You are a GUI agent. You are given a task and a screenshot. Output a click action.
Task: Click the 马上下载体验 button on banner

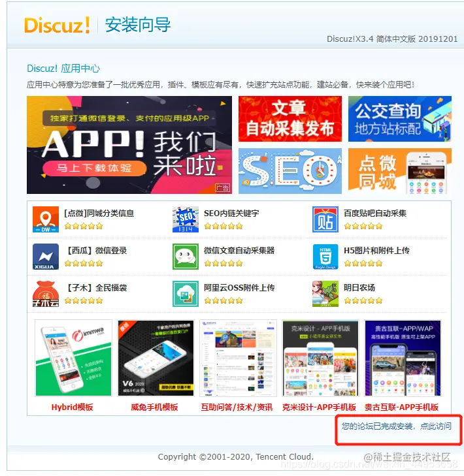pyautogui.click(x=94, y=168)
